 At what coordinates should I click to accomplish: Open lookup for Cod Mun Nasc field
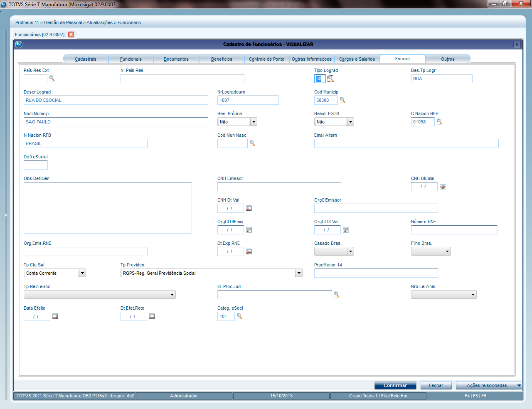[x=252, y=143]
